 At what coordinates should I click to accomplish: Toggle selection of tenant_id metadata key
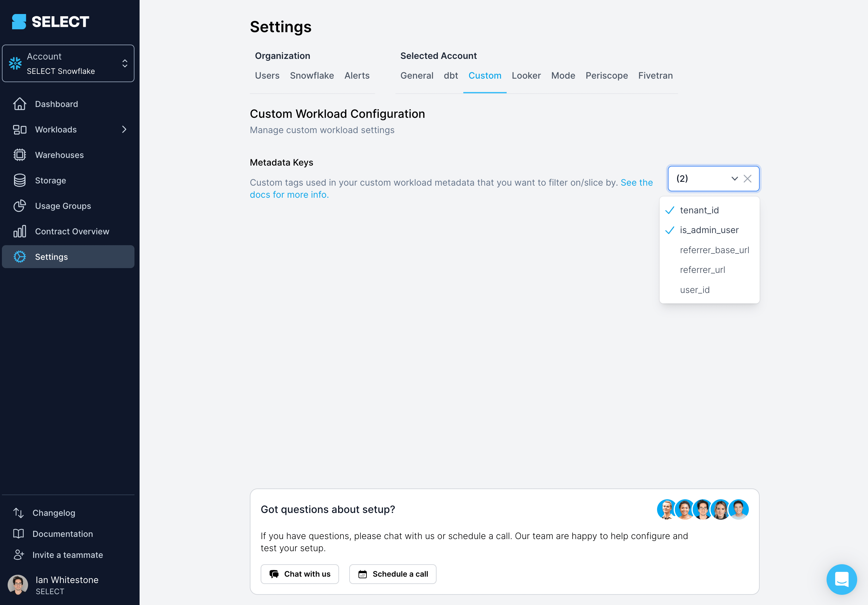pyautogui.click(x=709, y=210)
